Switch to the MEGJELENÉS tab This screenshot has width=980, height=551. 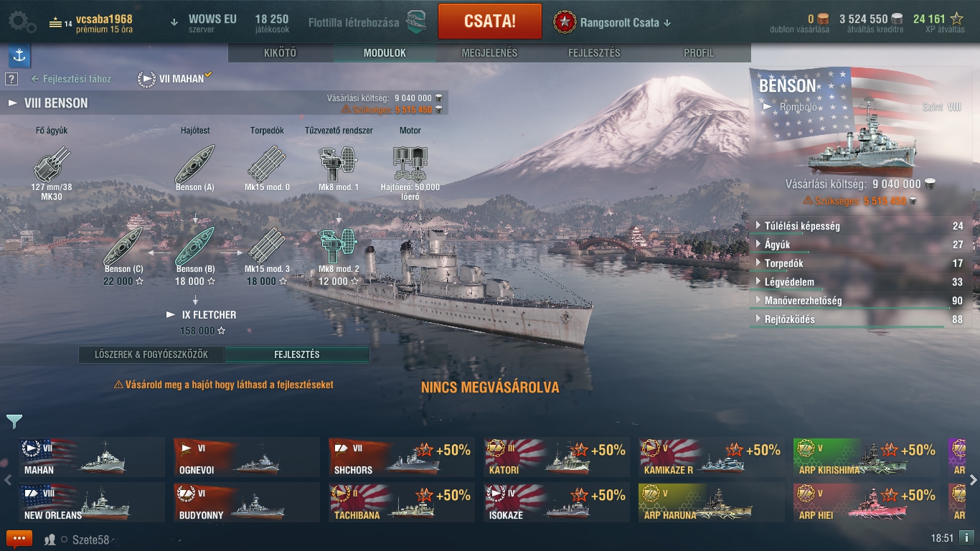click(489, 53)
